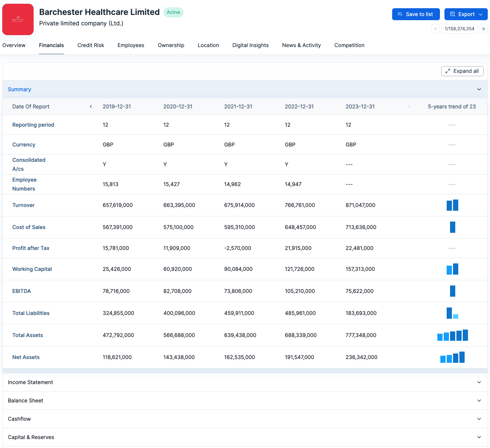The width and height of the screenshot is (490, 448).
Task: Click the 2022-12-31 column header
Action: point(299,106)
